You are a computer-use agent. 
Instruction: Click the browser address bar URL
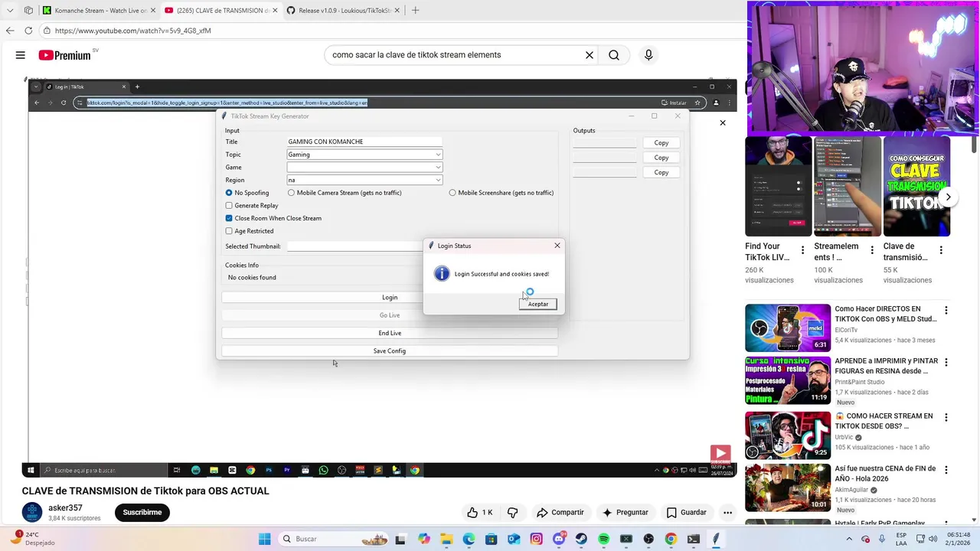point(133,31)
